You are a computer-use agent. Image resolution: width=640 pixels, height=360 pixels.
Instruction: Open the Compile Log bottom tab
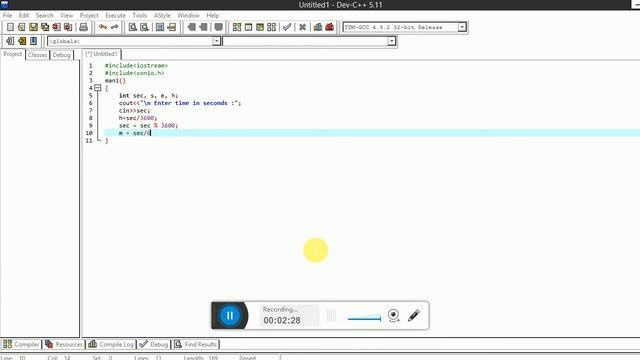(111, 344)
